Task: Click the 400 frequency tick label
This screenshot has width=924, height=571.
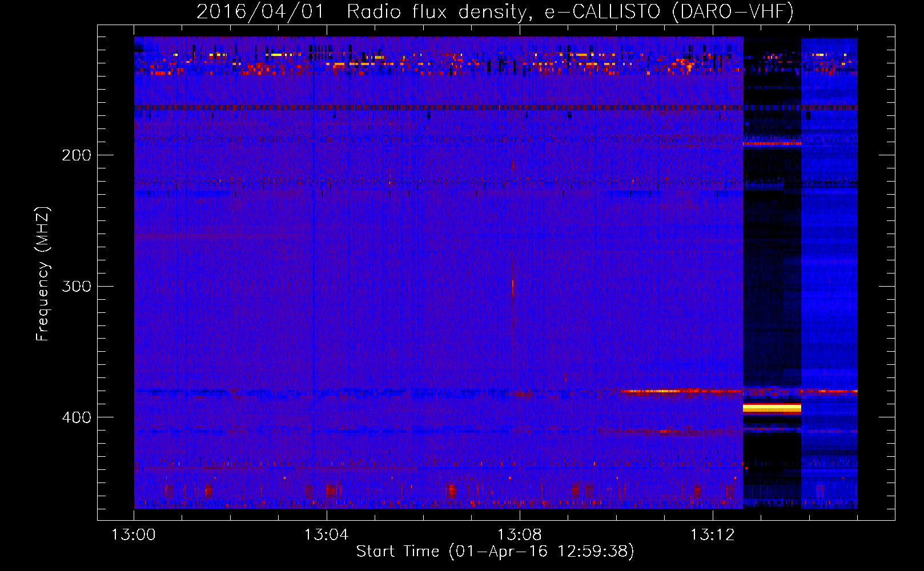Action: tap(77, 417)
